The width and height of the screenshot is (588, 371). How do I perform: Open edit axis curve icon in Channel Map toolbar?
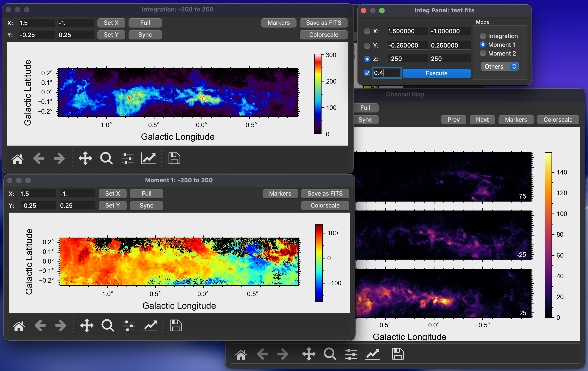[x=372, y=354]
